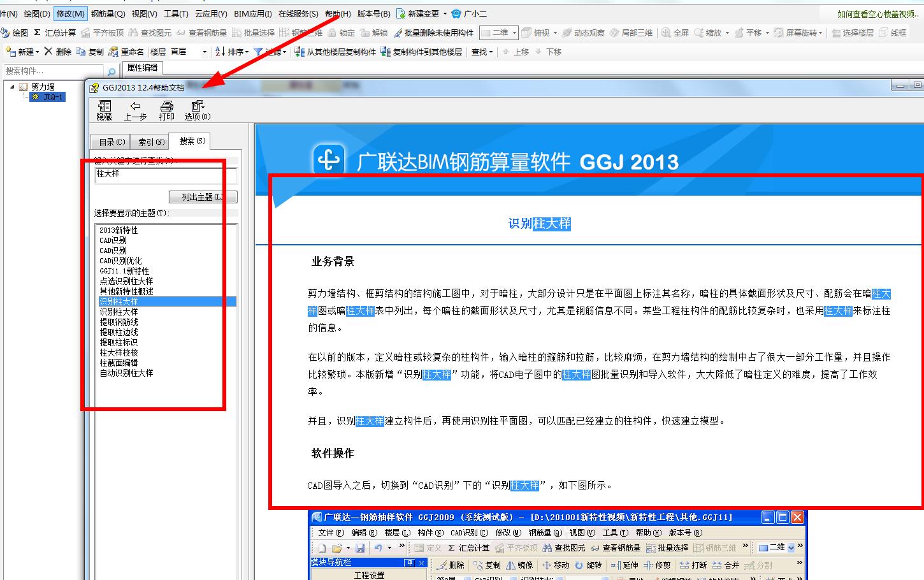
Task: Click the 解锁 unlock icon
Action: click(373, 33)
